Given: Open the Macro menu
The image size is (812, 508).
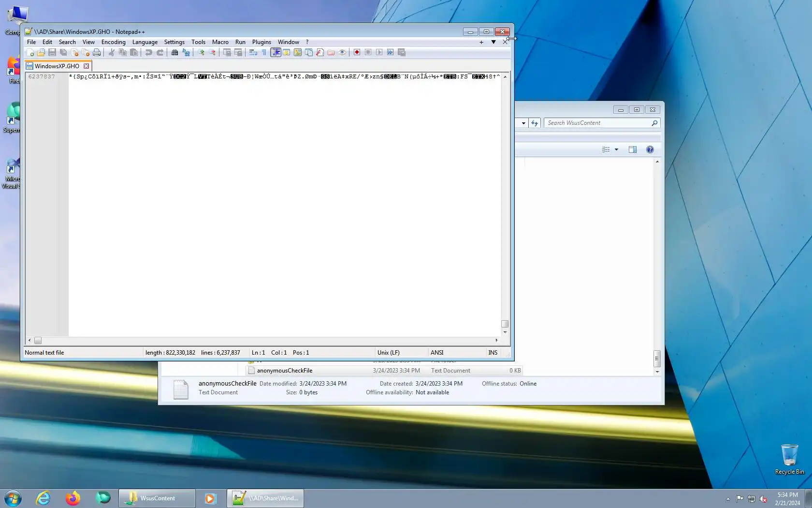Looking at the screenshot, I should (x=220, y=42).
